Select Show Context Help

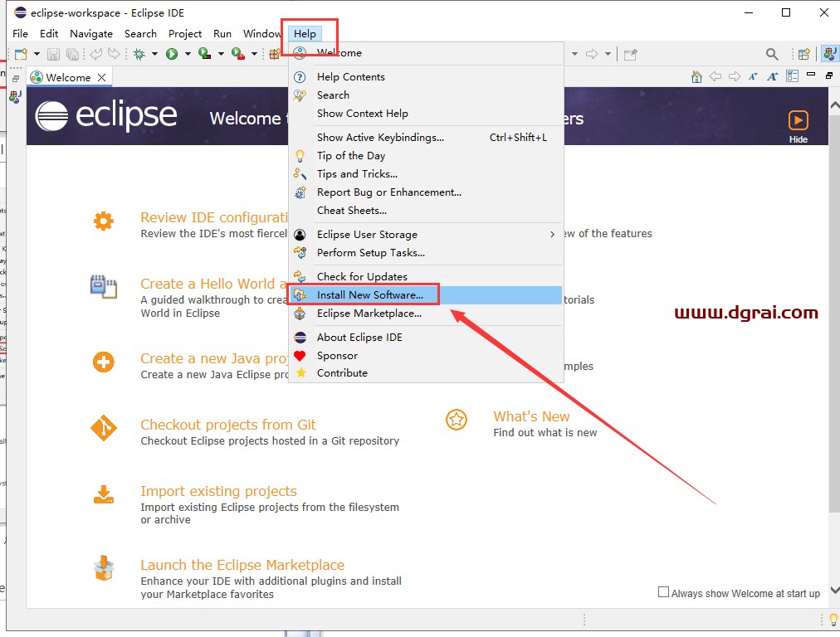tap(426, 114)
